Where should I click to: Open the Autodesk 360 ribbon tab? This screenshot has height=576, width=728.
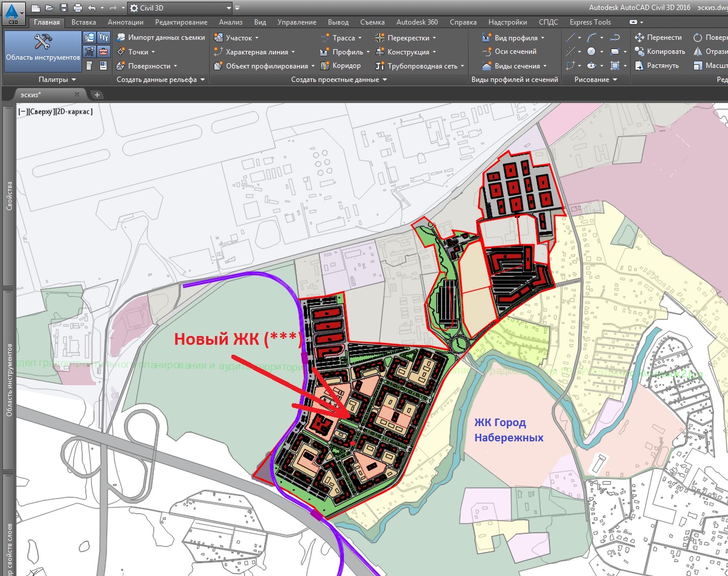point(417,22)
